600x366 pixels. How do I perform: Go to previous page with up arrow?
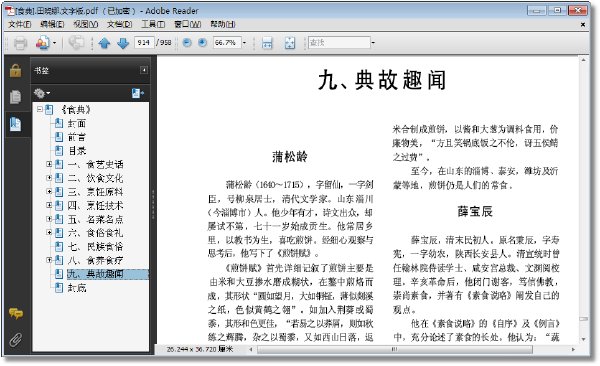[104, 43]
